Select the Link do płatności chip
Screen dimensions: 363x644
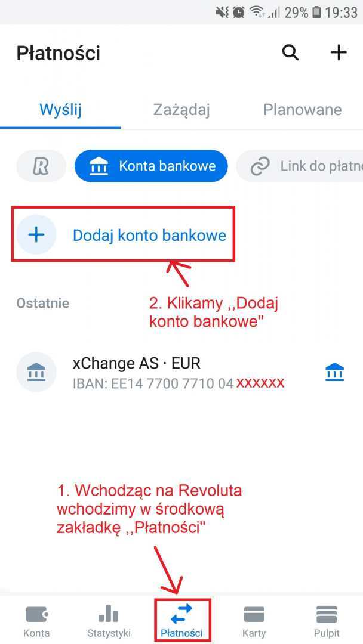pos(300,166)
